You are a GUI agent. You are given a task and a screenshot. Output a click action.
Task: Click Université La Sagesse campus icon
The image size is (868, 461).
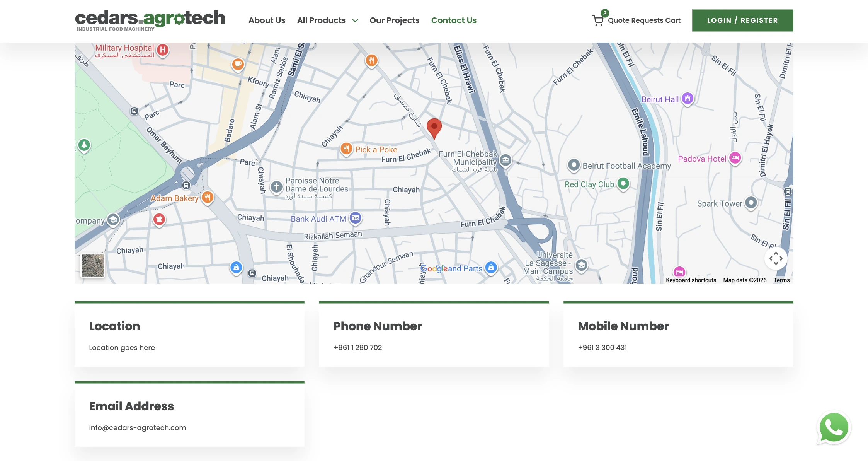click(581, 265)
